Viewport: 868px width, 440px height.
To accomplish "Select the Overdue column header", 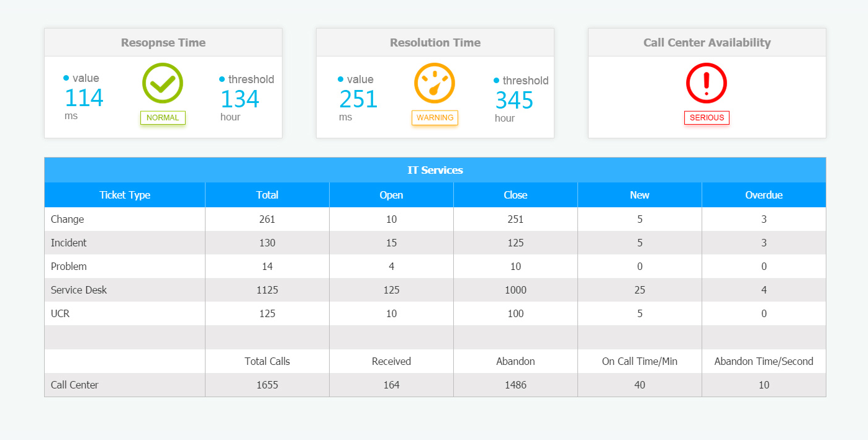I will click(x=764, y=195).
